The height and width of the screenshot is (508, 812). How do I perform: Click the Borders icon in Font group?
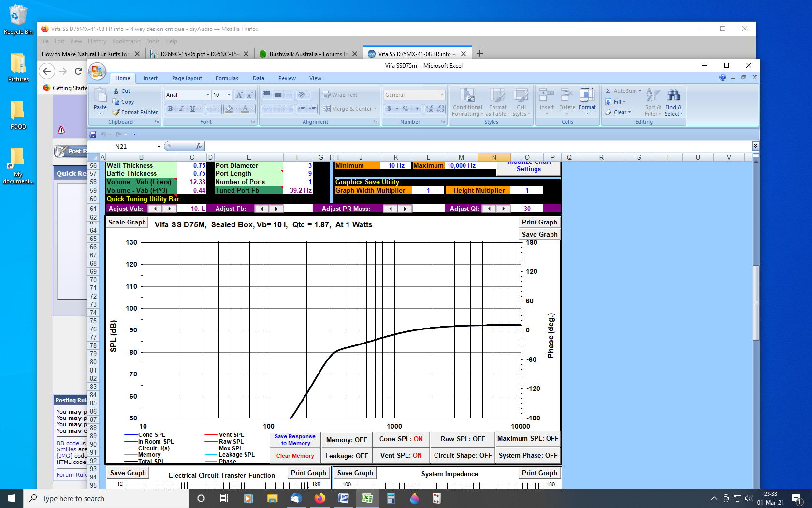[210, 109]
